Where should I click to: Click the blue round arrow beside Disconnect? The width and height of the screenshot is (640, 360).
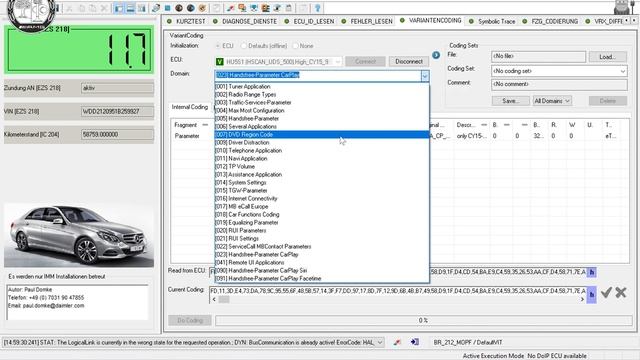pos(436,55)
